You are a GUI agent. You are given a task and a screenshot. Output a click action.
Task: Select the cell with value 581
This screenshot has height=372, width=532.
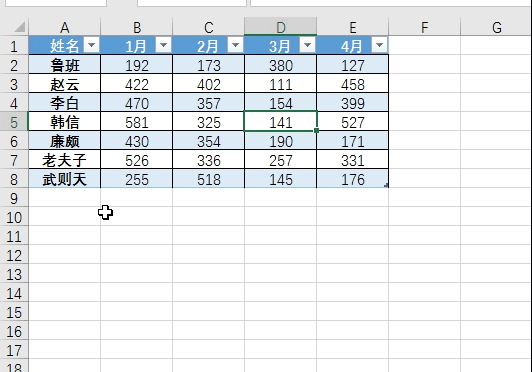tap(136, 122)
